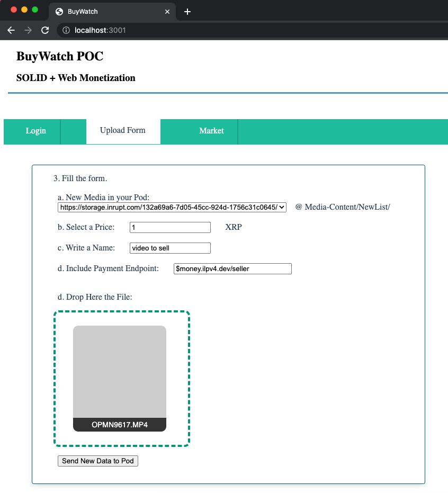Click the OPMN9617.MP4 filename caption

point(120,425)
